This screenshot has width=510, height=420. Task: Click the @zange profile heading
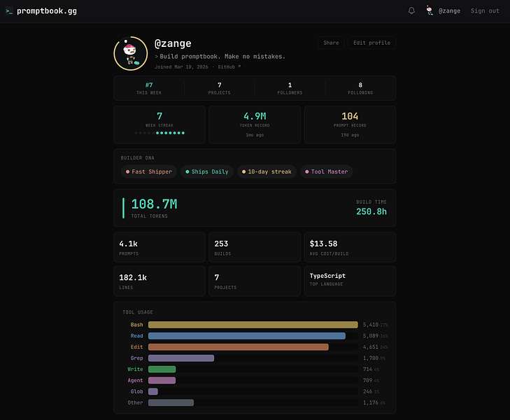[173, 43]
